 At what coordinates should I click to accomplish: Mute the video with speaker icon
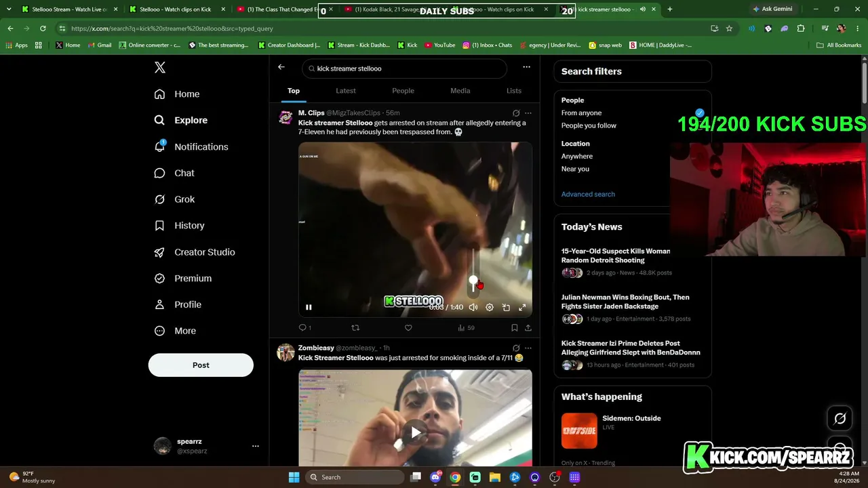pos(473,307)
